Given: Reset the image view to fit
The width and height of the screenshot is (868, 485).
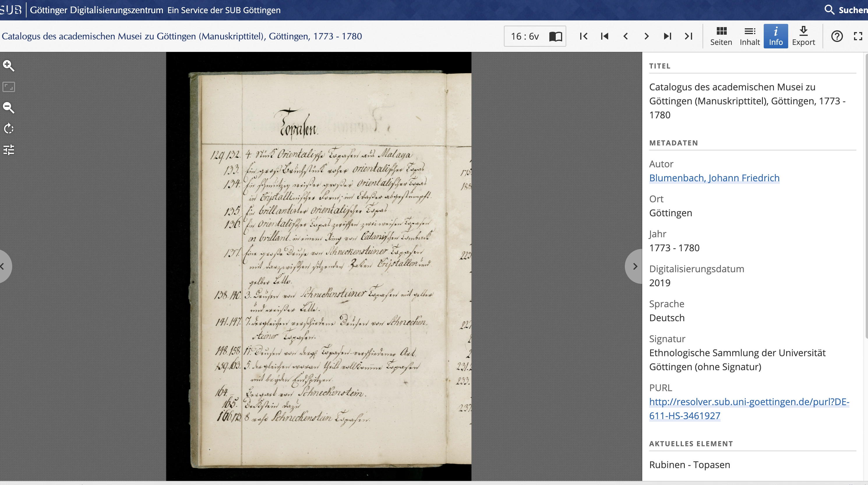Looking at the screenshot, I should pos(8,87).
